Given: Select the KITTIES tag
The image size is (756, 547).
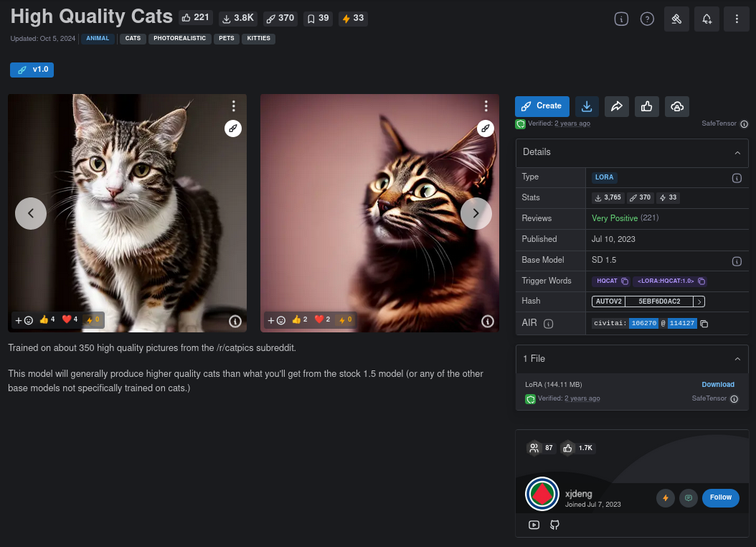Looking at the screenshot, I should coord(258,39).
